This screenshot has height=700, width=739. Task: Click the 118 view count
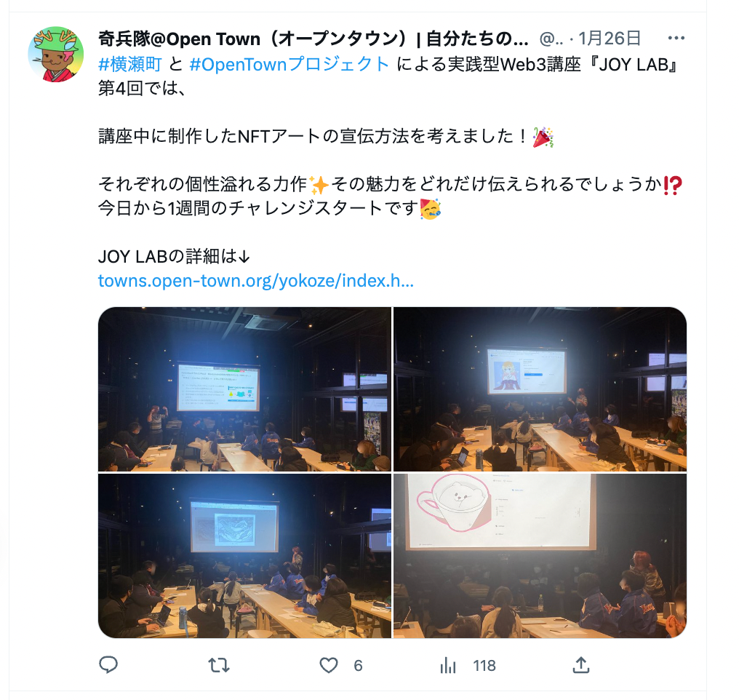(484, 666)
